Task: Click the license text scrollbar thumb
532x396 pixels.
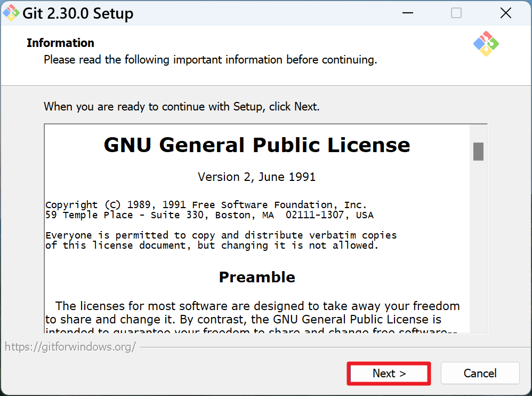Action: (478, 152)
